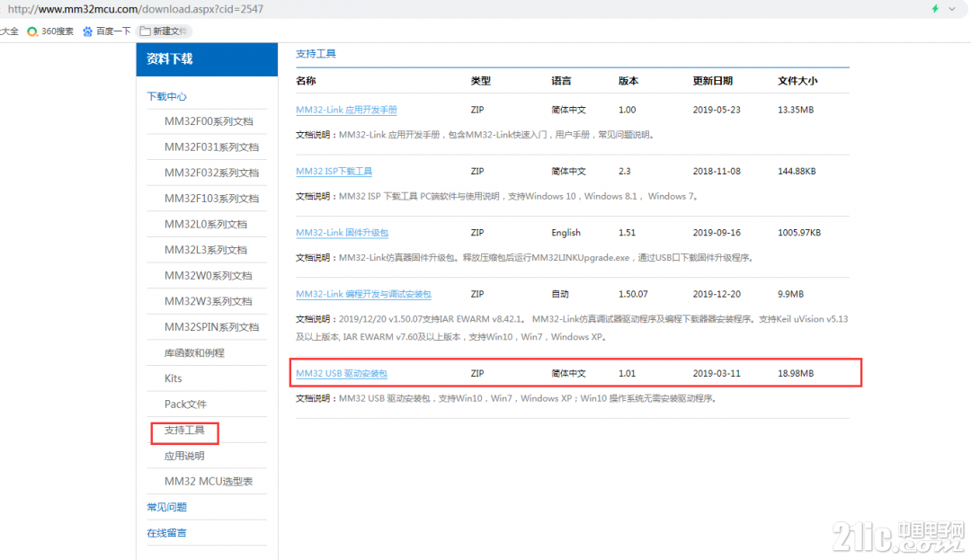The width and height of the screenshot is (971, 560).
Task: Click version 1.50.07 cell
Action: tap(633, 294)
